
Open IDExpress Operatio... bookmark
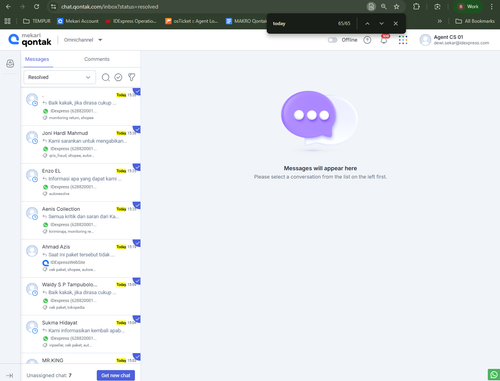131,21
